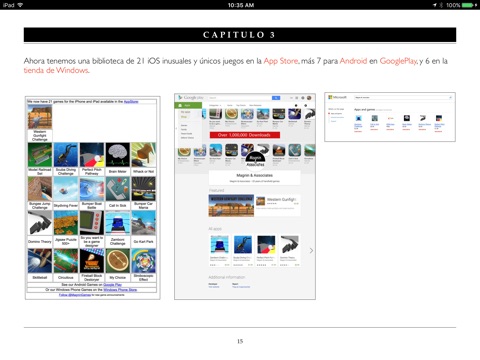
Task: Tap the Magnin & Associates developer title
Action: (x=255, y=175)
